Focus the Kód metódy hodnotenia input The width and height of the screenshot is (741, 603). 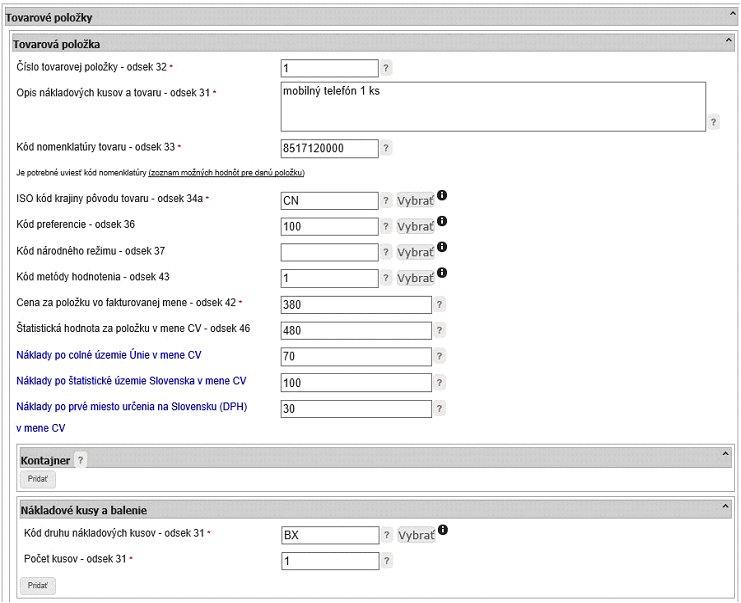pos(329,278)
